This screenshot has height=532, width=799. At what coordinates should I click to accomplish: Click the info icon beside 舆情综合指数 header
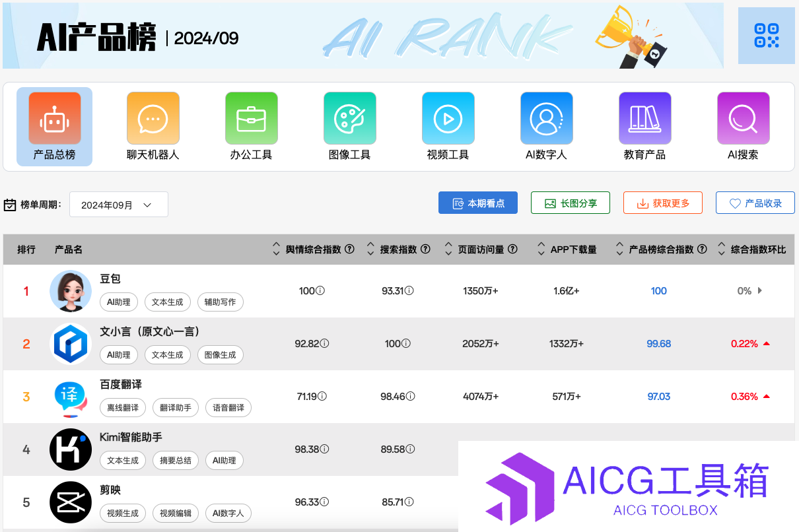pos(350,249)
